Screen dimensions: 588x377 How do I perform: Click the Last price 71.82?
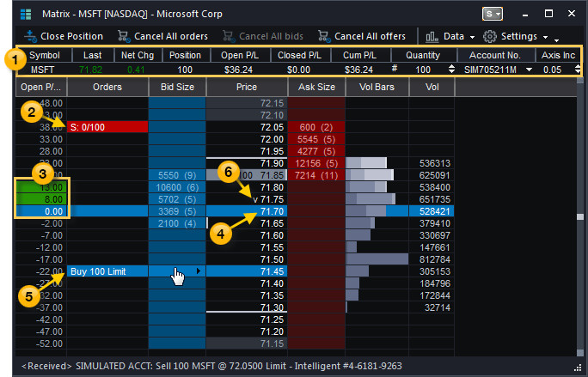[90, 70]
